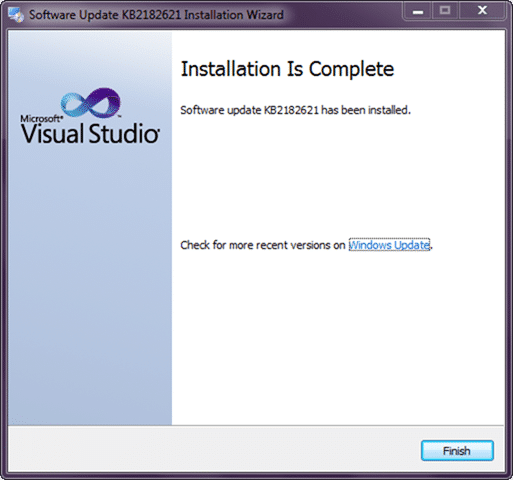
Task: Click the Visual Studio wordmark
Action: coord(90,133)
